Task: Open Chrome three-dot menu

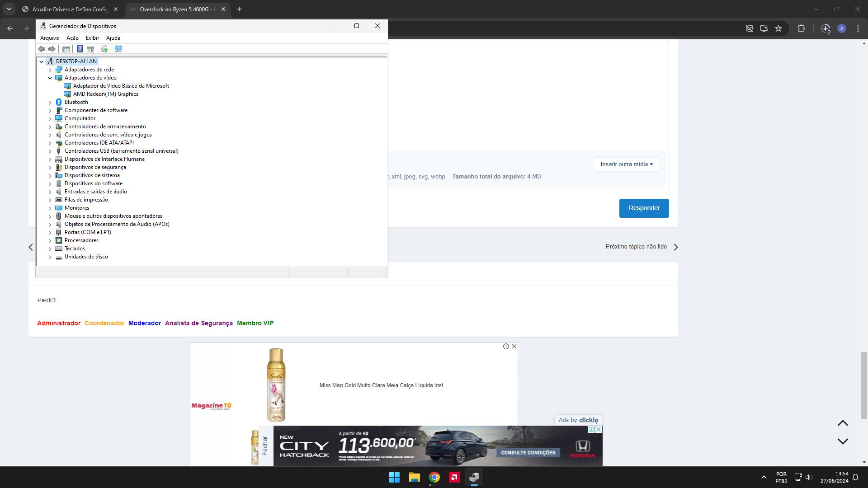Action: [858, 28]
